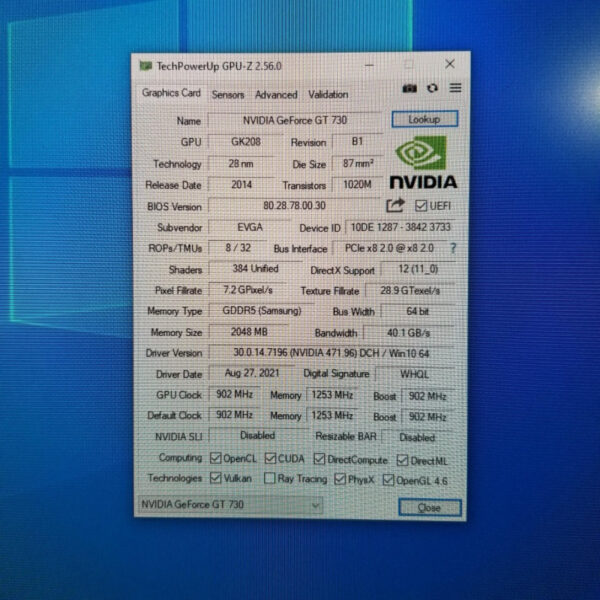Click the Driver Version field
Viewport: 600px width, 600px height.
331,353
